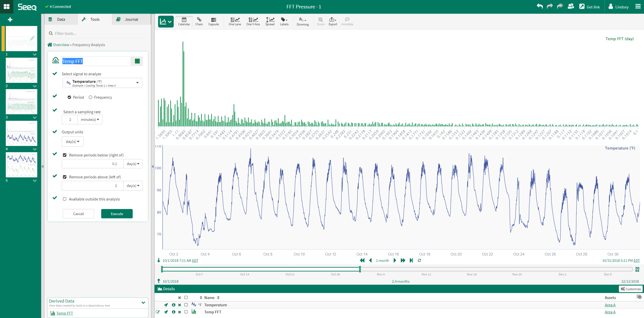Viewport: 644px width, 318px height.
Task: Apply One Y-Axis to signals
Action: pos(253,21)
